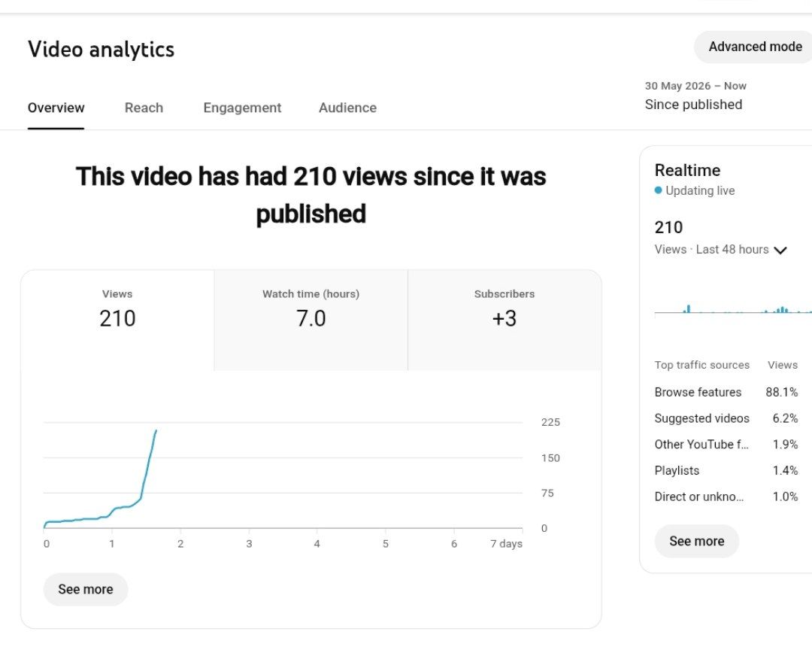Click the 1.4% views value
The image size is (812, 650).
(785, 471)
